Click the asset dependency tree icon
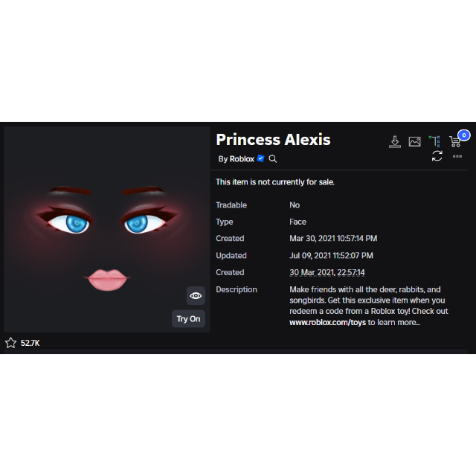 coord(434,141)
